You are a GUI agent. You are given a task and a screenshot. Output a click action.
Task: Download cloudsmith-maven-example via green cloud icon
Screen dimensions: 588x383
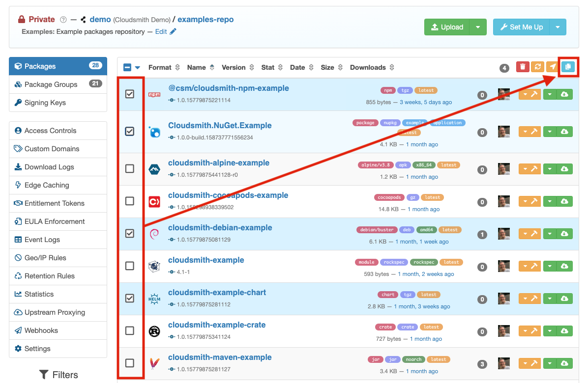pyautogui.click(x=564, y=363)
